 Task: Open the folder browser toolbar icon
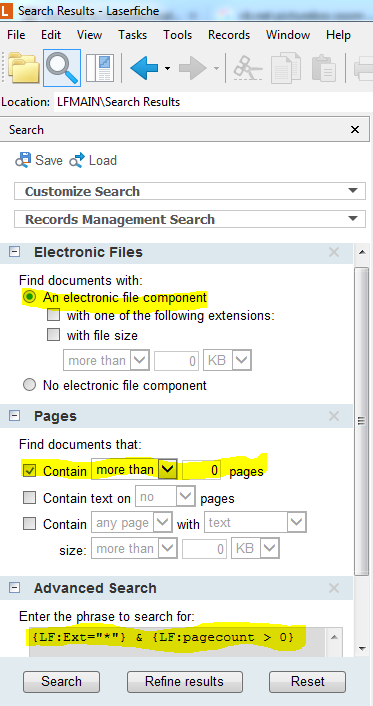click(23, 68)
